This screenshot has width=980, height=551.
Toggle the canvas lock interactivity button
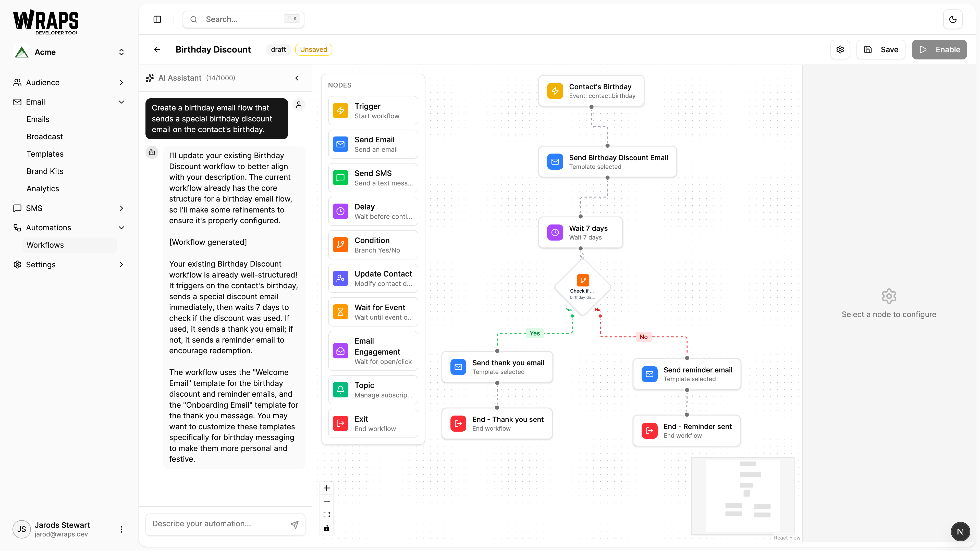326,528
